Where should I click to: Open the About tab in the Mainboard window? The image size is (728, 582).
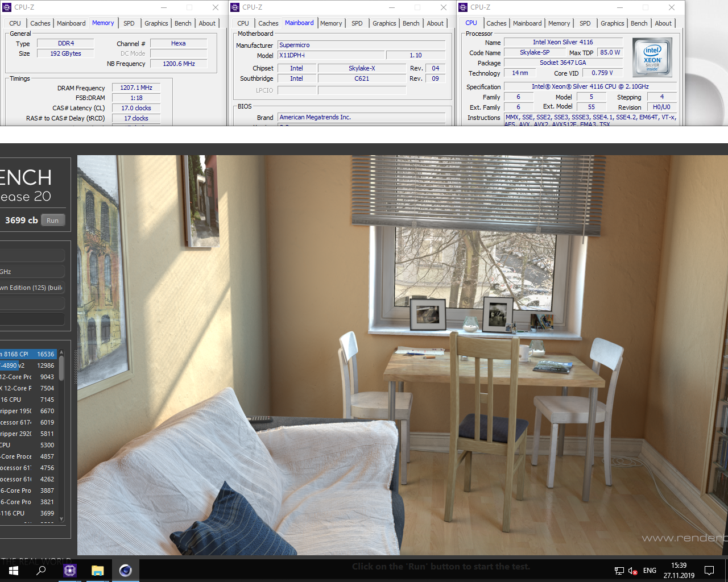[x=435, y=23]
